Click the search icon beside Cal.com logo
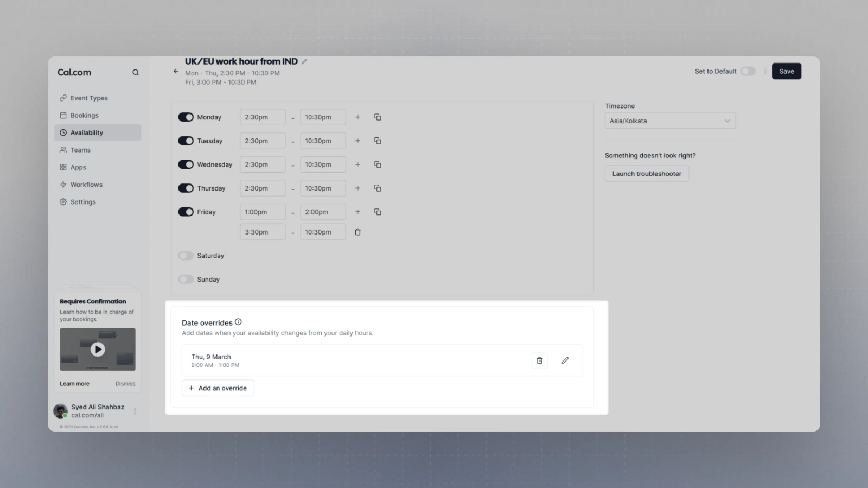Image resolution: width=868 pixels, height=488 pixels. click(136, 72)
